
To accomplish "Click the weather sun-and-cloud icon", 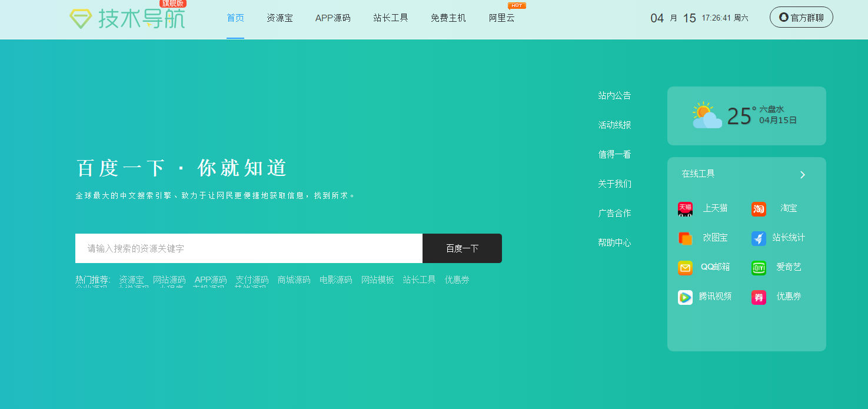I will pyautogui.click(x=707, y=115).
